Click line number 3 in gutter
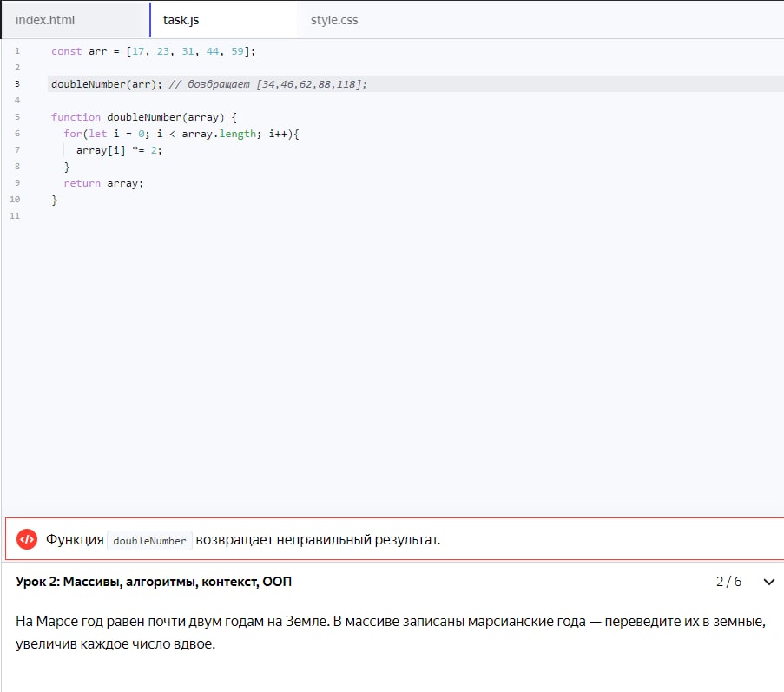This screenshot has height=692, width=784. (x=17, y=84)
